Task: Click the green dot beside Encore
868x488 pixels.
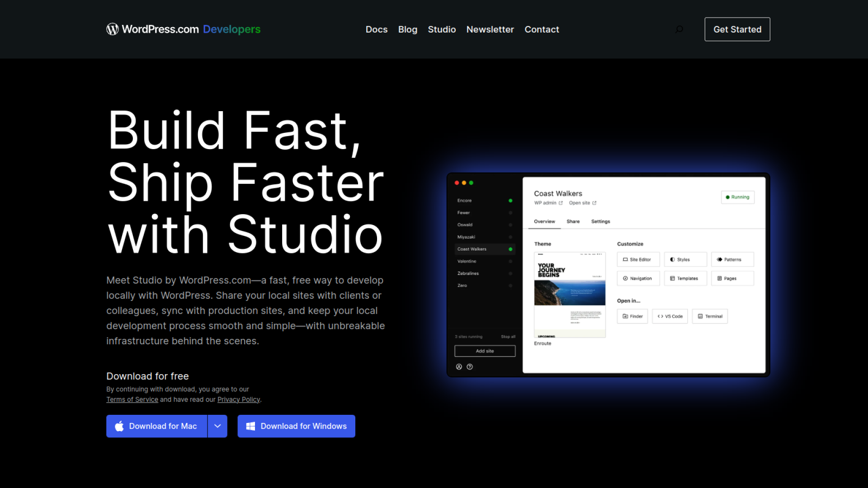Action: coord(510,200)
